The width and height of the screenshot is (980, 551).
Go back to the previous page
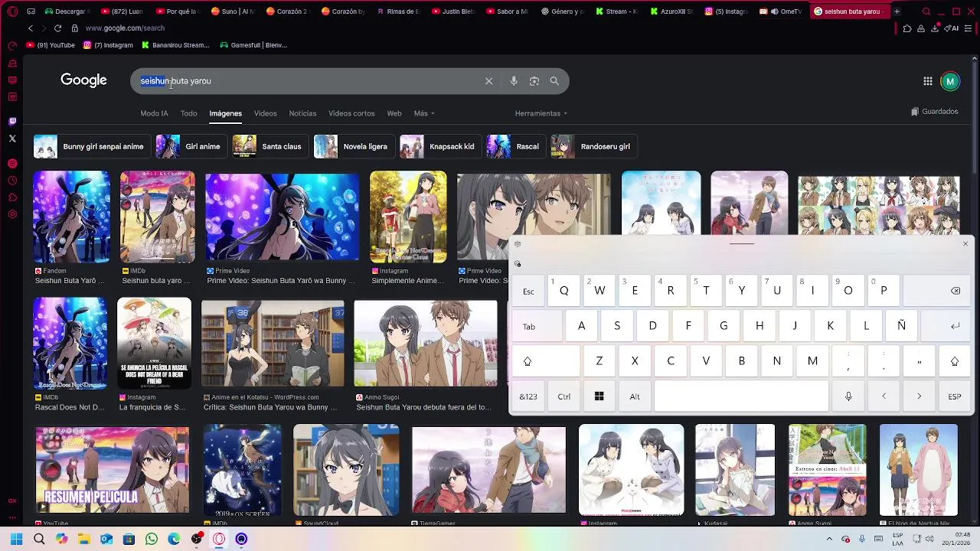click(x=31, y=28)
